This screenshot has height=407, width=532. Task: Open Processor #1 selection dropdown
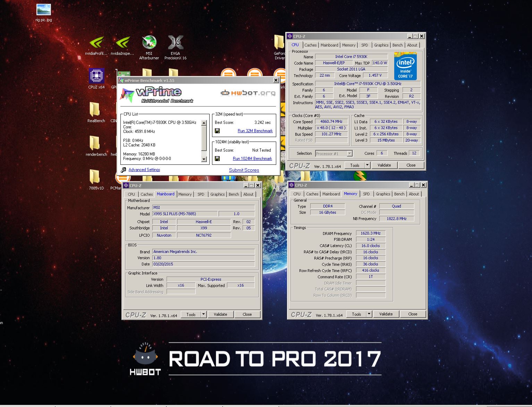point(334,153)
